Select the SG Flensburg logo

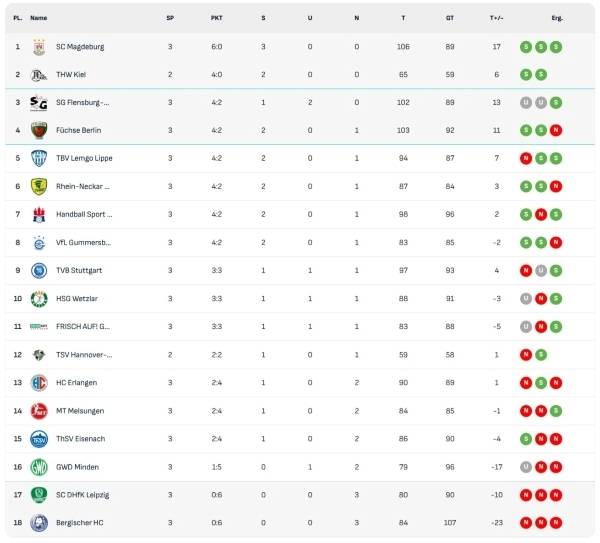(x=39, y=103)
